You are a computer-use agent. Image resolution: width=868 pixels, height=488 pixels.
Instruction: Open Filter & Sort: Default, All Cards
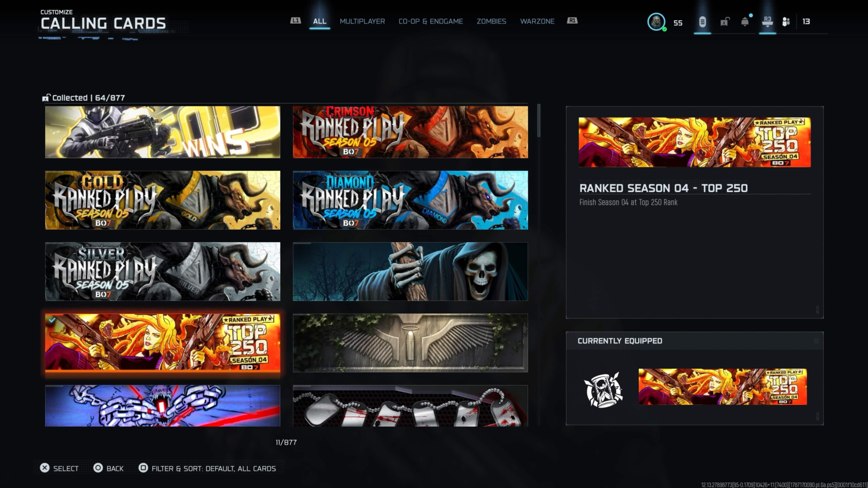[x=214, y=469]
